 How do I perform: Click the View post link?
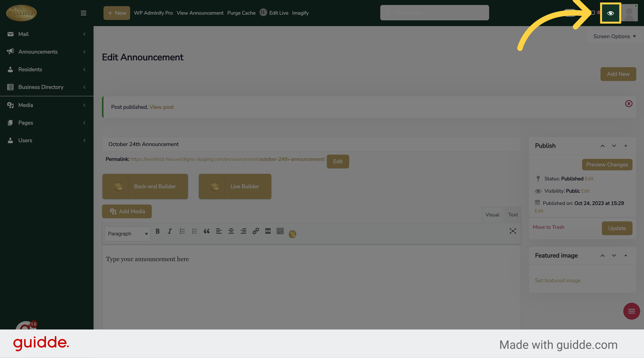[162, 107]
